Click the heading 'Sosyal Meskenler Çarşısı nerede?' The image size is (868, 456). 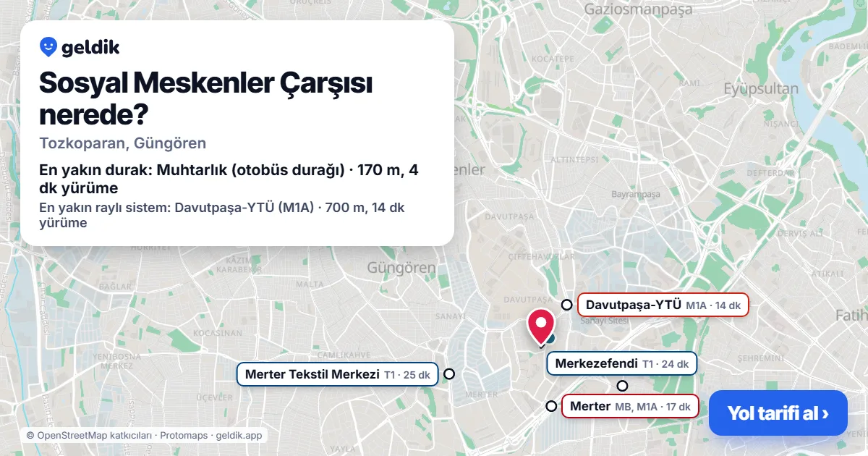pyautogui.click(x=206, y=98)
